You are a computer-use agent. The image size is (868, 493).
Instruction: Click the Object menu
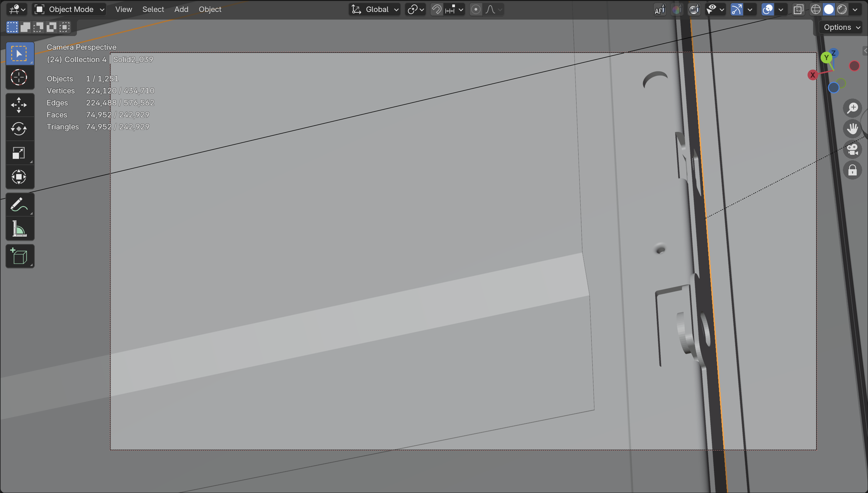pos(210,10)
